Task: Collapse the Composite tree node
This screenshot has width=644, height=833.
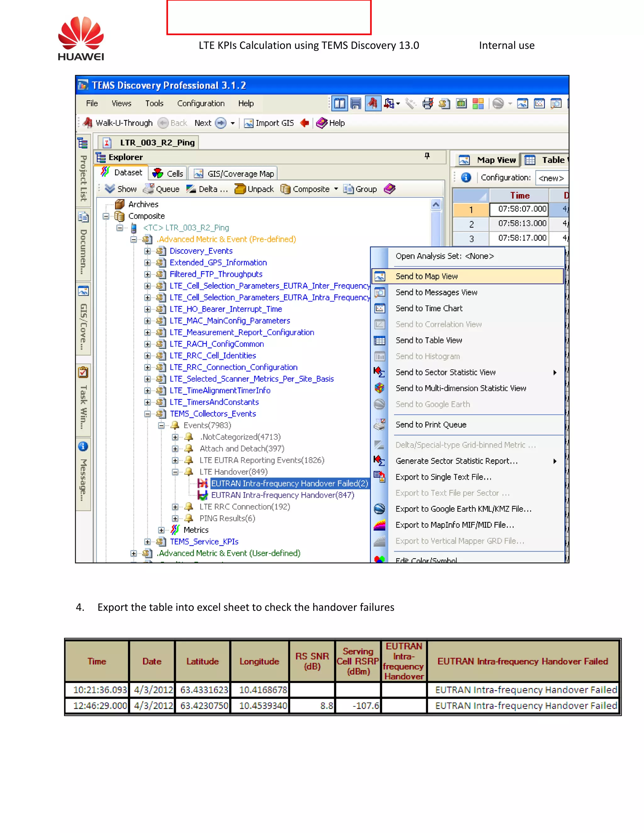Action: pyautogui.click(x=106, y=216)
